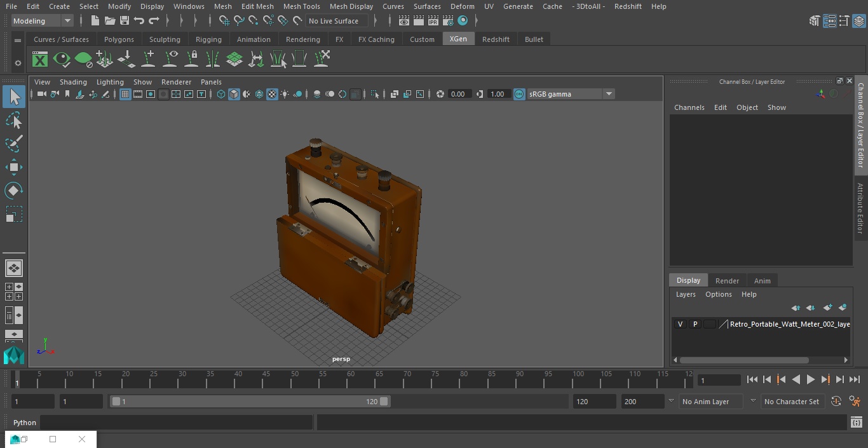Toggle the layer playback P box
This screenshot has width=868, height=448.
coord(695,324)
